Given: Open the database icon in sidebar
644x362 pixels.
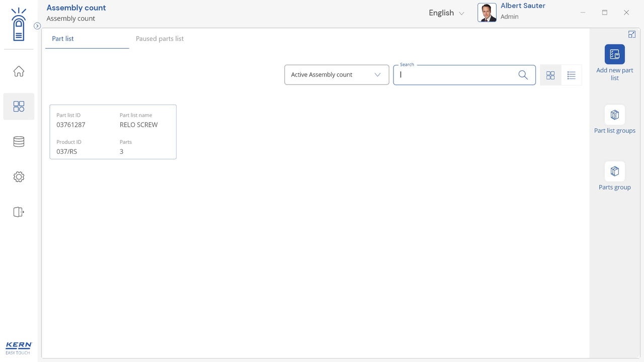Looking at the screenshot, I should click(x=19, y=142).
